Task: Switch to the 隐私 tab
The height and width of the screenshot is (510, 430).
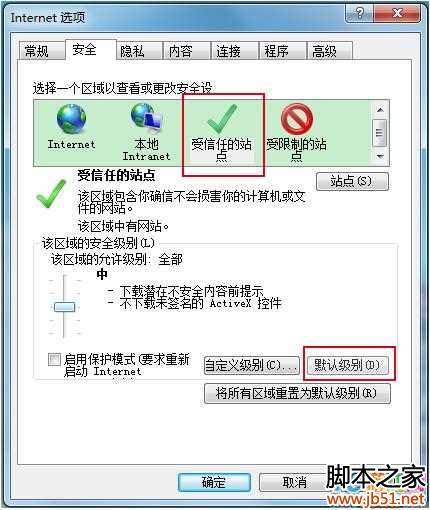Action: (x=133, y=51)
